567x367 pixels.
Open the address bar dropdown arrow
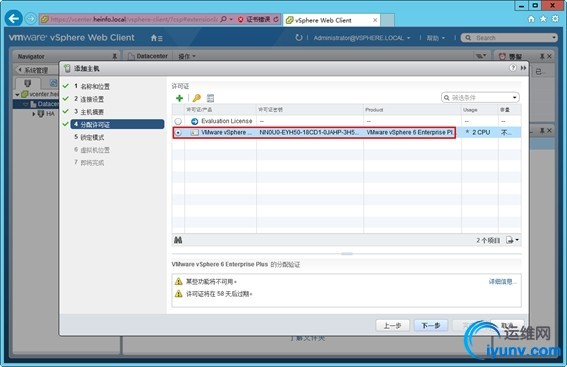(x=231, y=19)
